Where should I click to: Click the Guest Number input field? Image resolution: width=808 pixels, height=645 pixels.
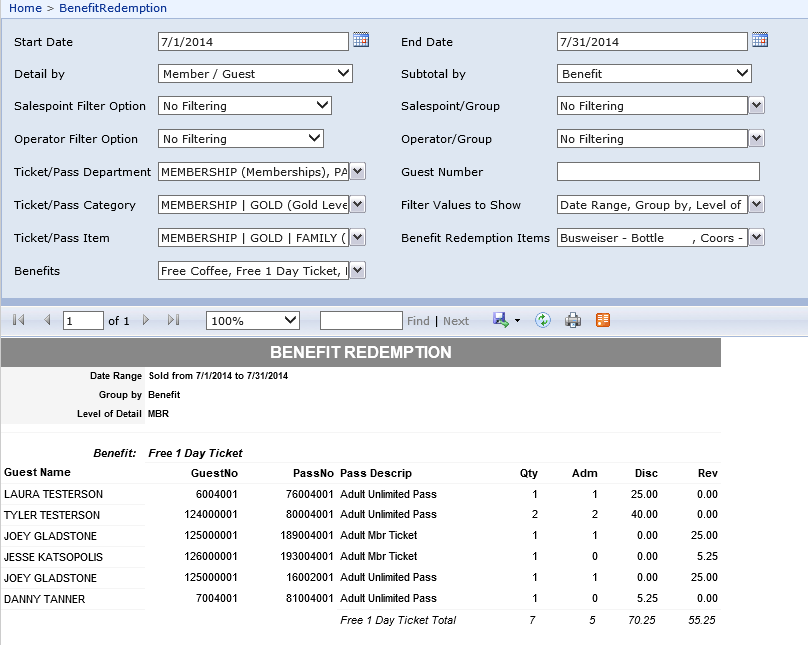658,172
